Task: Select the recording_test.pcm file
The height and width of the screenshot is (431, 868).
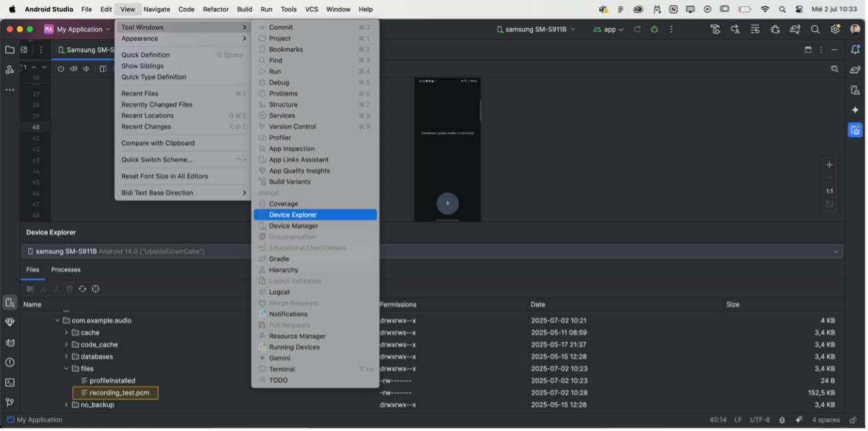Action: click(x=115, y=393)
